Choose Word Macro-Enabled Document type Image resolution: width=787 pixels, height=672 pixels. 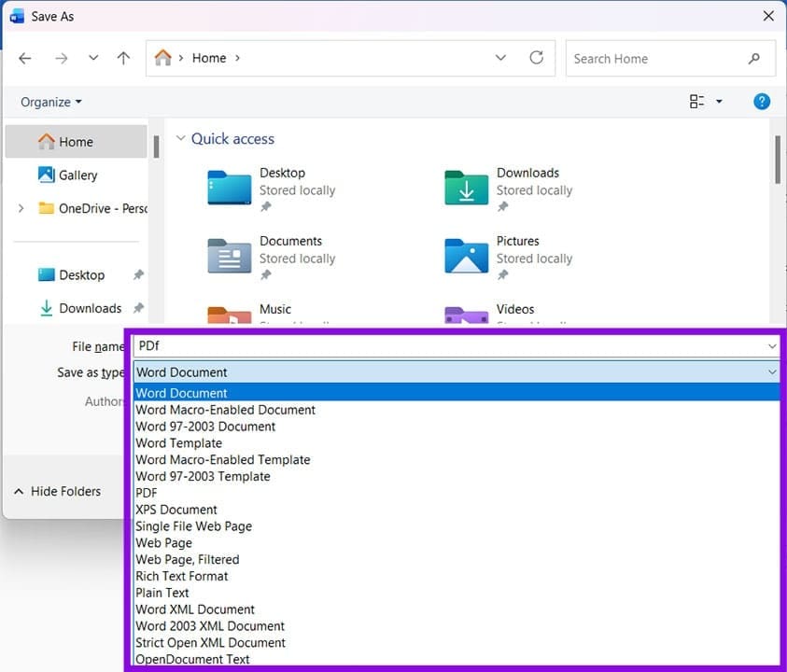[457, 410]
